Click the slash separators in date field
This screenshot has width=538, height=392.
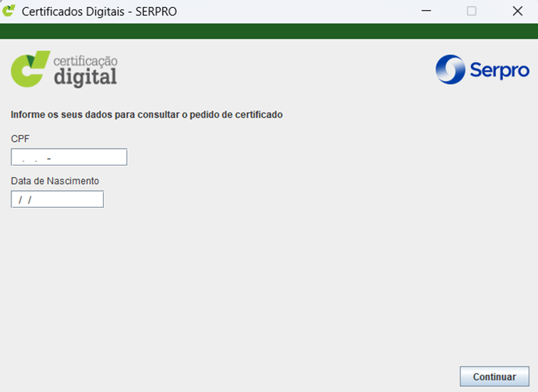tap(26, 200)
